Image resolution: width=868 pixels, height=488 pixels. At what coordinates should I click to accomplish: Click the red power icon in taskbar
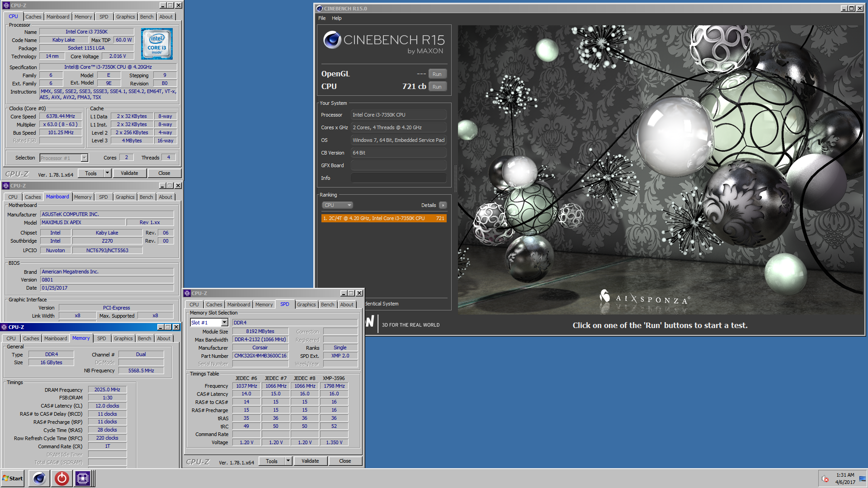click(61, 478)
